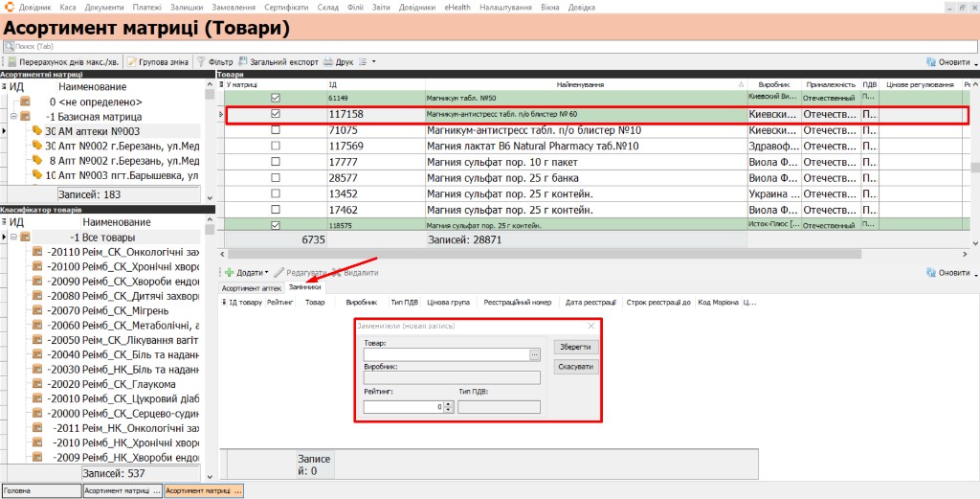Switch to Асортимент аптек tab
This screenshot has height=499, width=980.
pyautogui.click(x=252, y=288)
